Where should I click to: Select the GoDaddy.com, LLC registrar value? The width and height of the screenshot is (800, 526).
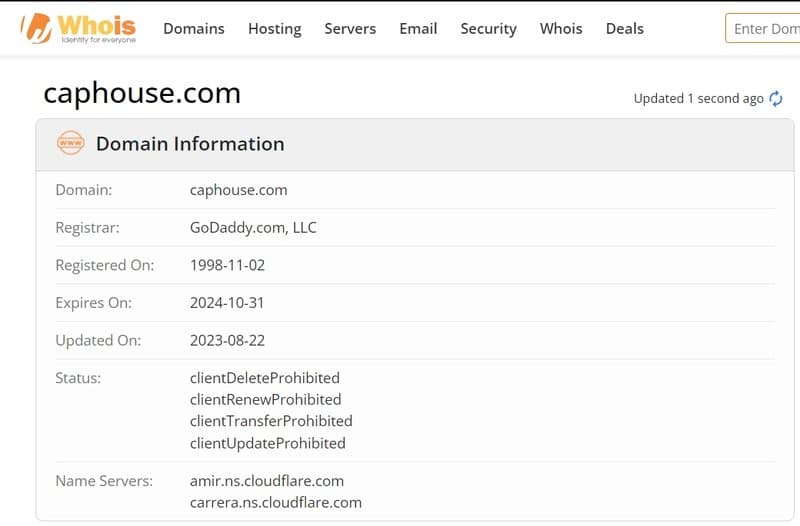253,228
